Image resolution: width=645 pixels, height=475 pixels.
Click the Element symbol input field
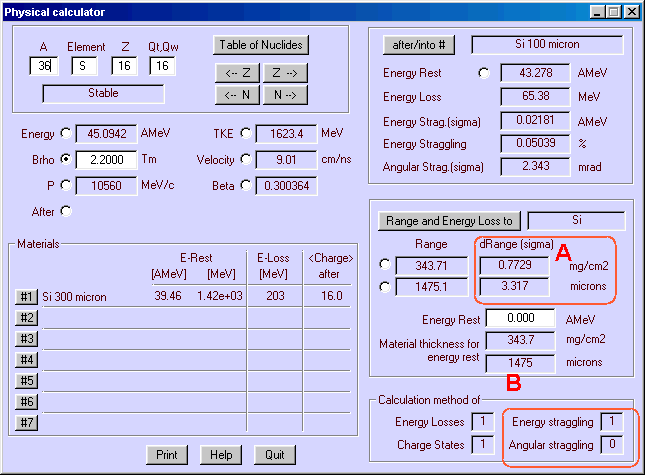tap(86, 66)
